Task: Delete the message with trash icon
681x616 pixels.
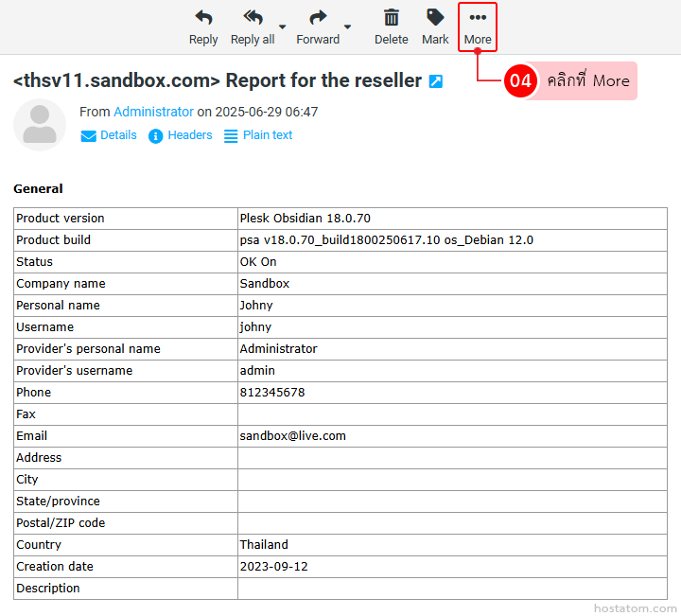Action: (x=391, y=18)
